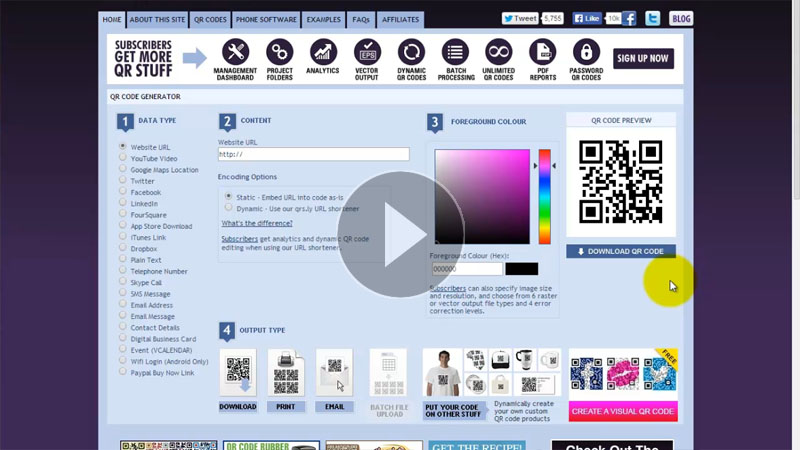Click the Vector Output EPS icon

367,53
